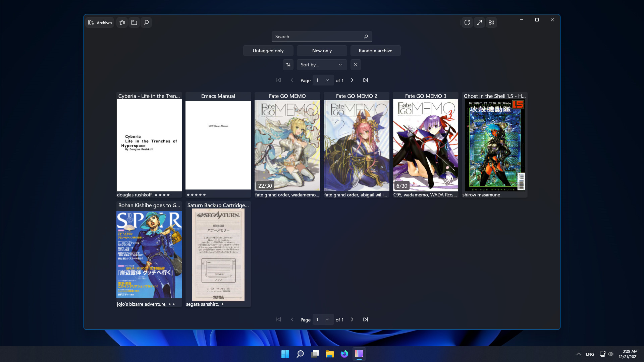Screen dimensions: 644x362
Task: Open Firefox from the taskbar
Action: tap(344, 354)
